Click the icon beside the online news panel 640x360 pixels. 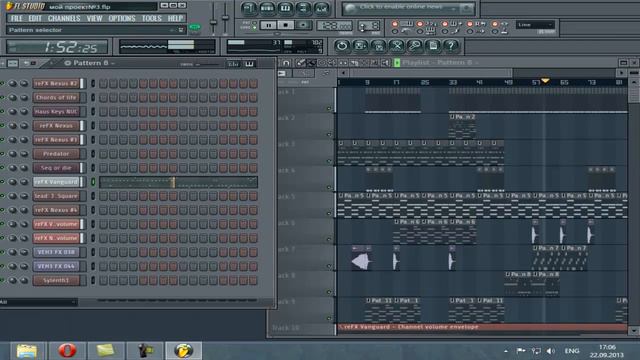pos(466,8)
